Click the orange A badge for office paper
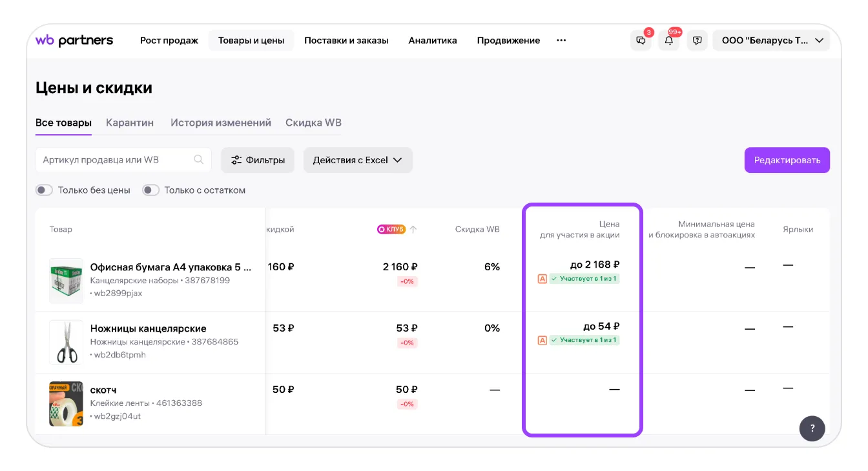Screen dimensions: 868x471 coord(542,279)
